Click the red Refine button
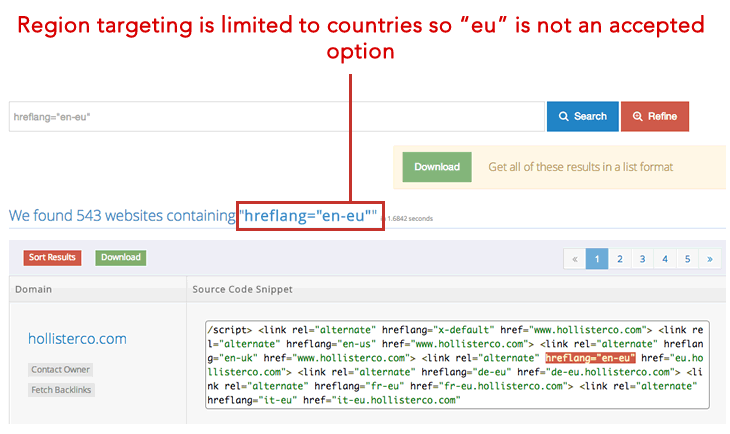The width and height of the screenshot is (730, 434). (654, 117)
